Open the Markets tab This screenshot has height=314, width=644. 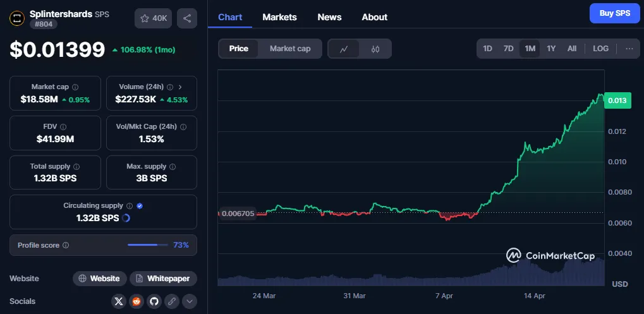click(280, 17)
